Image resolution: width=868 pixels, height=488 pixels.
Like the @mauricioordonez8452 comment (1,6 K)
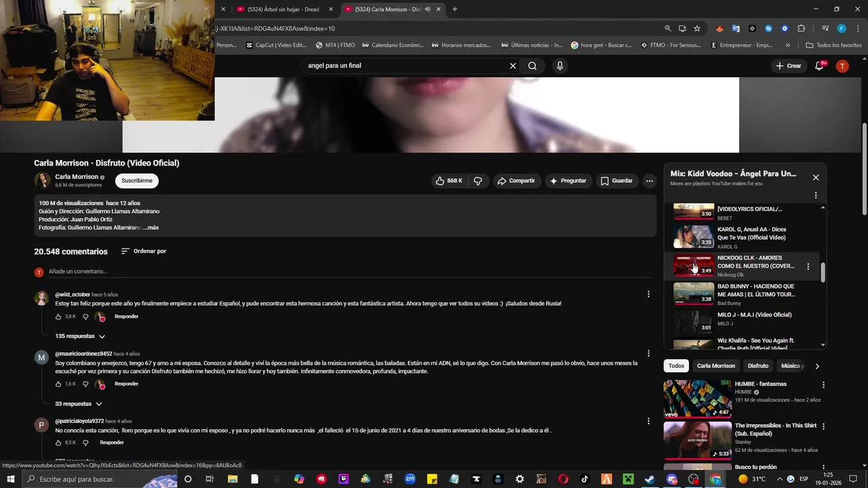tap(58, 384)
